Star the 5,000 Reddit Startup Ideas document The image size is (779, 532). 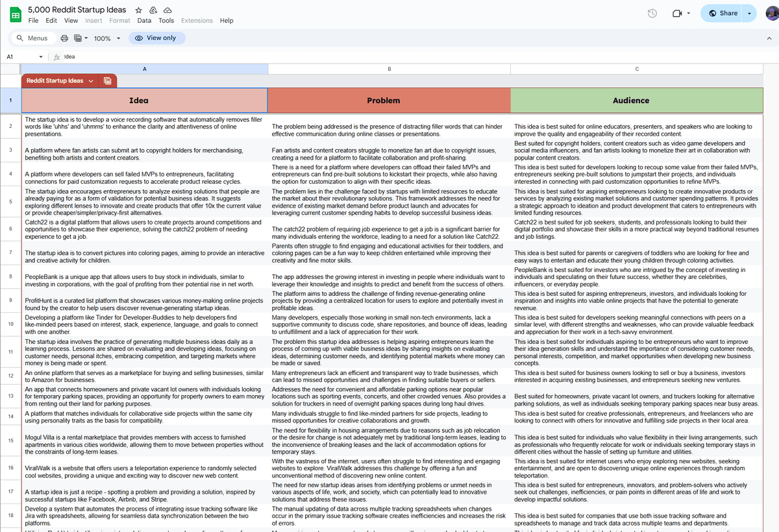coord(139,11)
